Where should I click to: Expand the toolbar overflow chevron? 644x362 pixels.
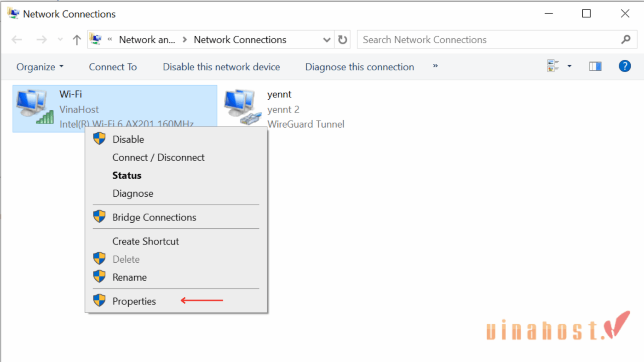click(x=435, y=67)
